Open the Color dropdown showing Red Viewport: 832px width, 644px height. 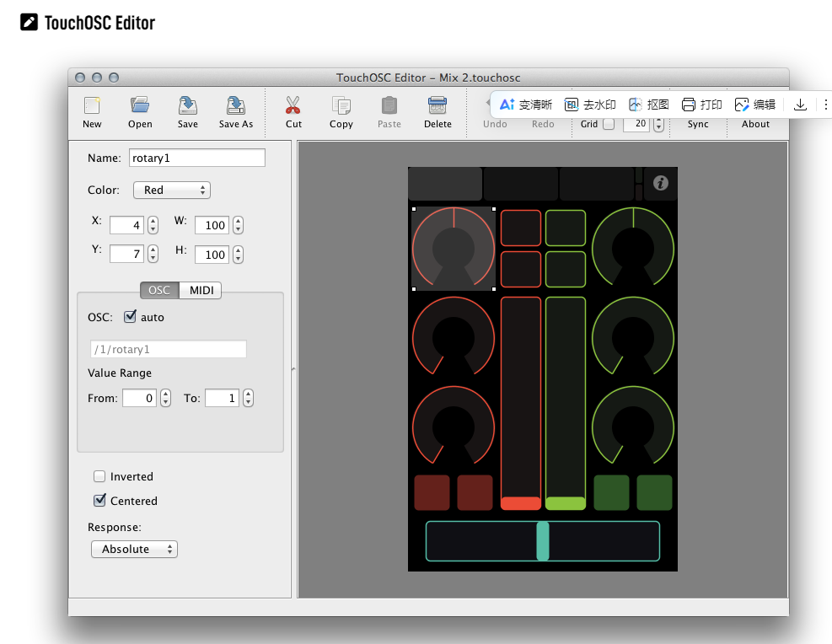click(x=172, y=190)
